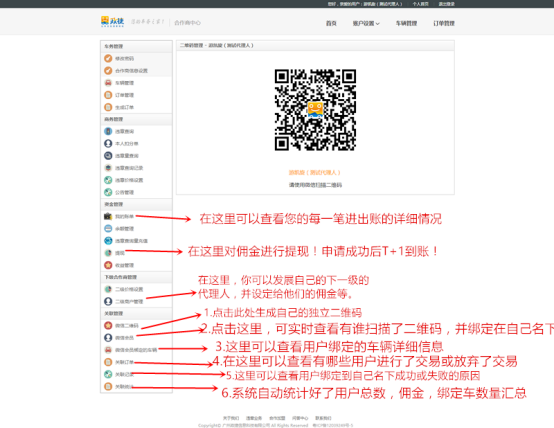554x428 pixels.
Task: Open 合作加盟 footer link
Action: pyautogui.click(x=277, y=418)
